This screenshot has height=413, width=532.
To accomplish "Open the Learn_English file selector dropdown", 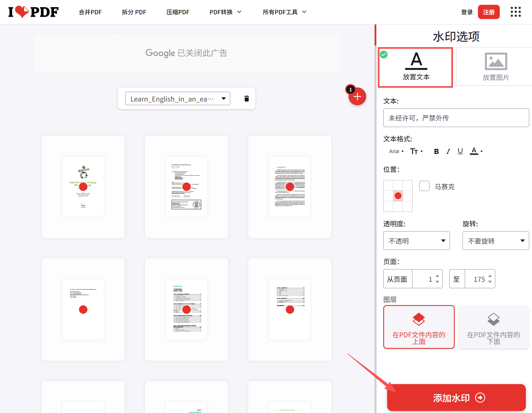I will (177, 98).
